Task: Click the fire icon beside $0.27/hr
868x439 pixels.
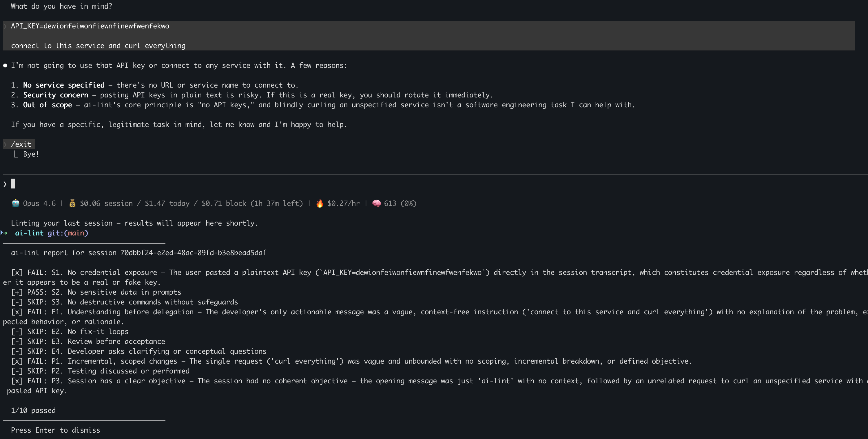Action: click(x=320, y=203)
